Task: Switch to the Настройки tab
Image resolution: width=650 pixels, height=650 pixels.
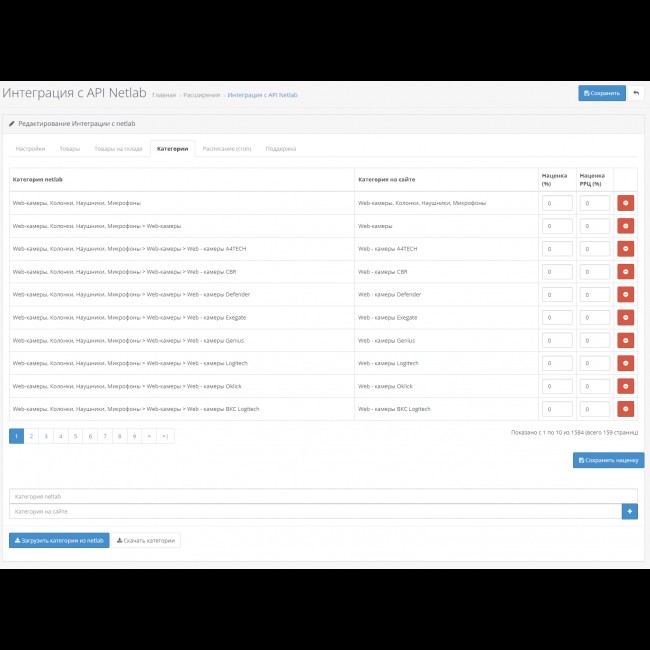Action: (x=30, y=148)
